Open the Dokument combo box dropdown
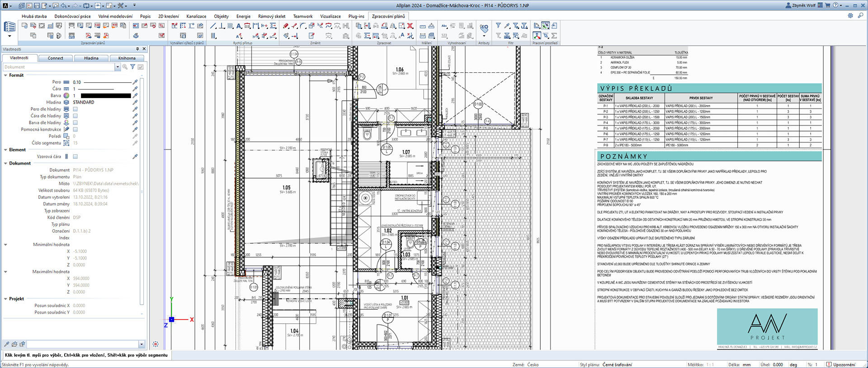Image resolution: width=868 pixels, height=368 pixels. [118, 67]
